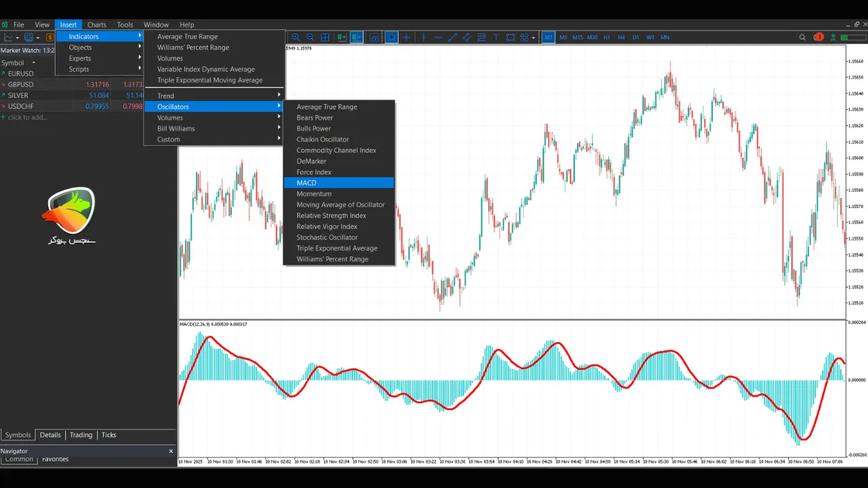Open the search magnifier icon
Screen dimensions: 868x488
802,37
